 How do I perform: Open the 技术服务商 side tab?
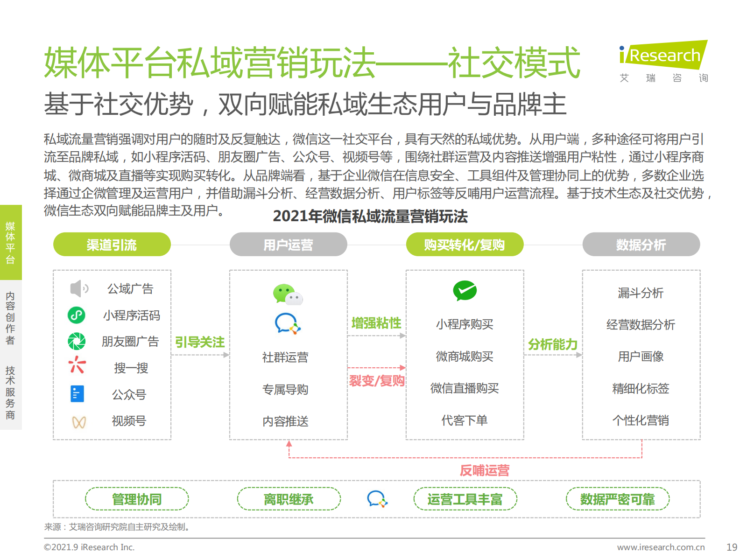[x=11, y=393]
